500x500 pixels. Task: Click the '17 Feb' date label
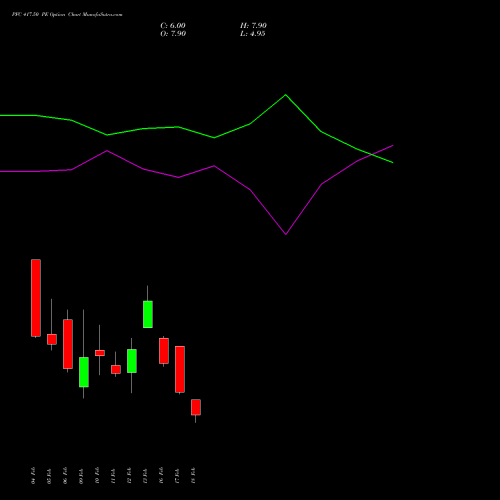(x=177, y=476)
